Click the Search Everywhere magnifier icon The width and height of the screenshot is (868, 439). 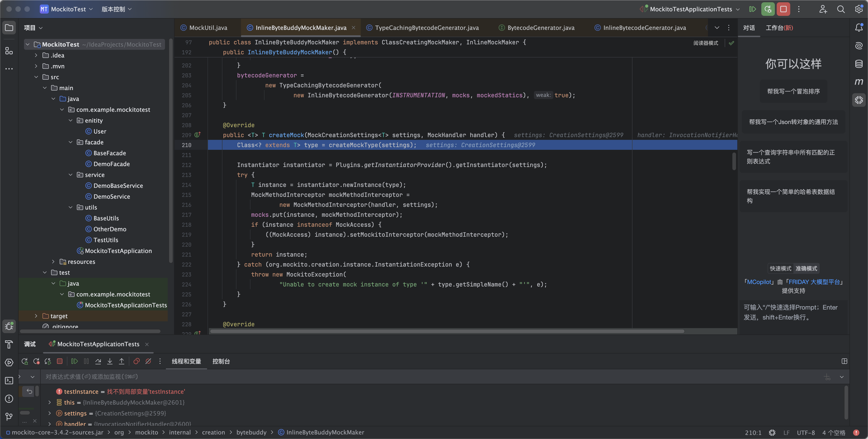click(x=841, y=9)
